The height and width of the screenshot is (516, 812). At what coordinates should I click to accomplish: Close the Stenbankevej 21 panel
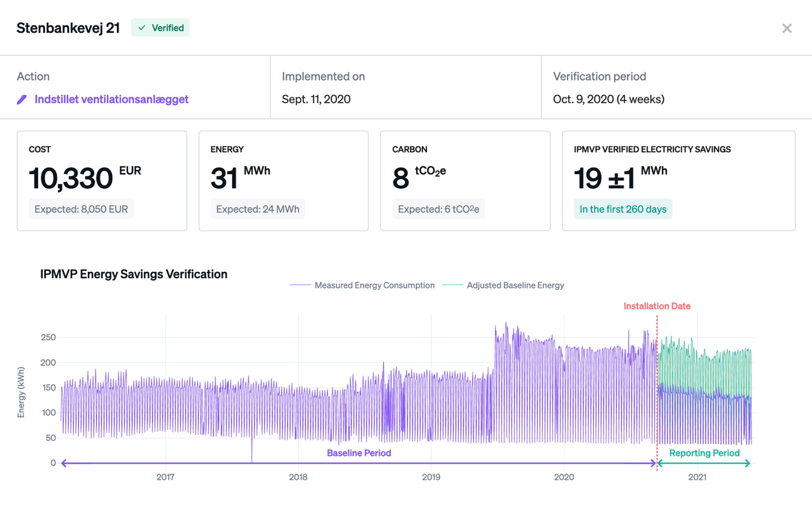tap(786, 28)
